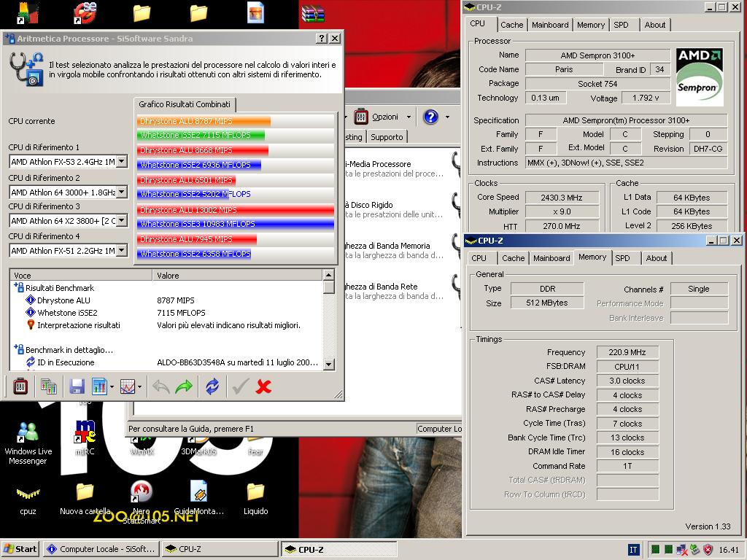Click the Opzioni icon in the background Sandra window

(x=361, y=117)
